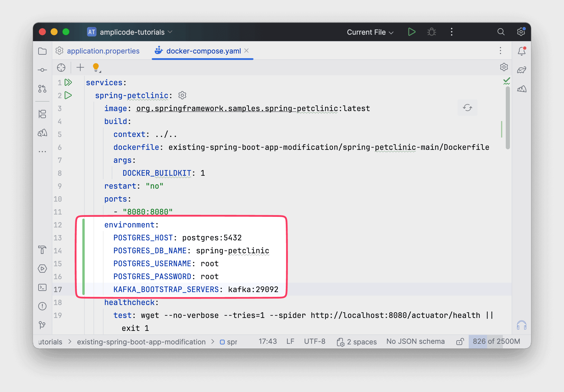Open the Pull Requests tool window icon
The width and height of the screenshot is (564, 392).
pyautogui.click(x=42, y=89)
